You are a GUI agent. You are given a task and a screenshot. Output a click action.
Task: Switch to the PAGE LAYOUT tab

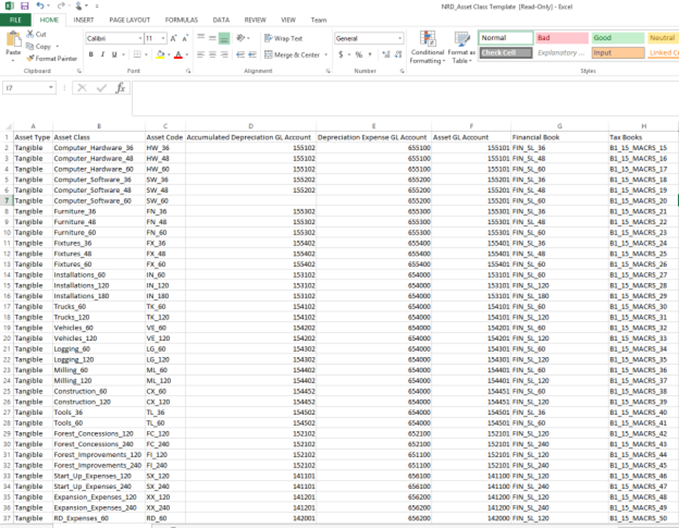pos(129,20)
